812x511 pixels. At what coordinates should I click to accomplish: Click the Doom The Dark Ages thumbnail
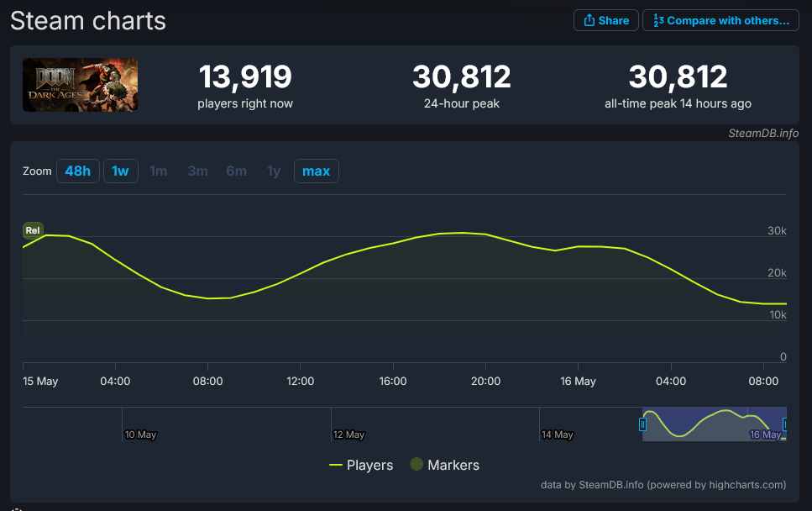point(81,85)
